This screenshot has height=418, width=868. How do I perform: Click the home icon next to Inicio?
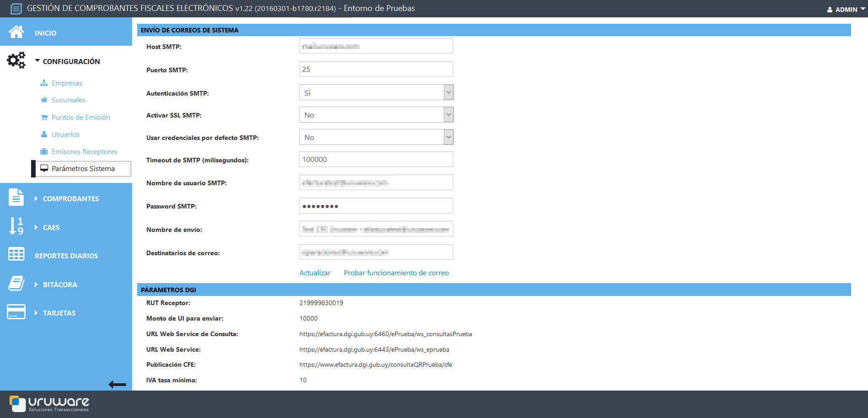click(16, 32)
